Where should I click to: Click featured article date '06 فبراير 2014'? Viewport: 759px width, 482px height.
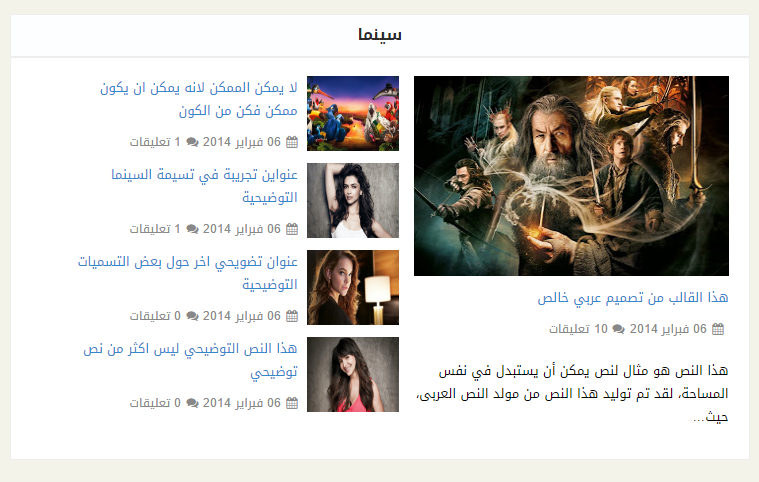[x=668, y=329]
